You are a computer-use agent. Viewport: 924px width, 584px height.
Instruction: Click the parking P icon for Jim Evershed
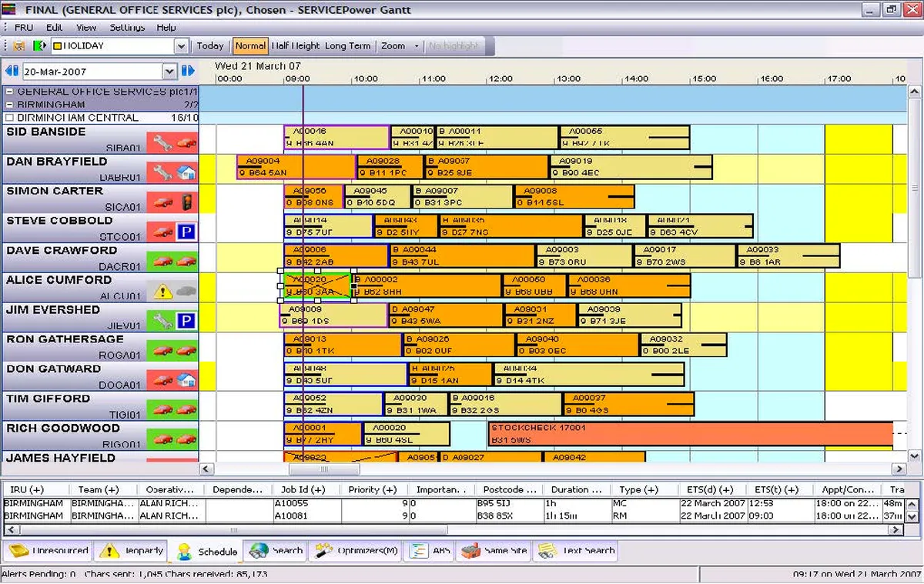pos(186,321)
